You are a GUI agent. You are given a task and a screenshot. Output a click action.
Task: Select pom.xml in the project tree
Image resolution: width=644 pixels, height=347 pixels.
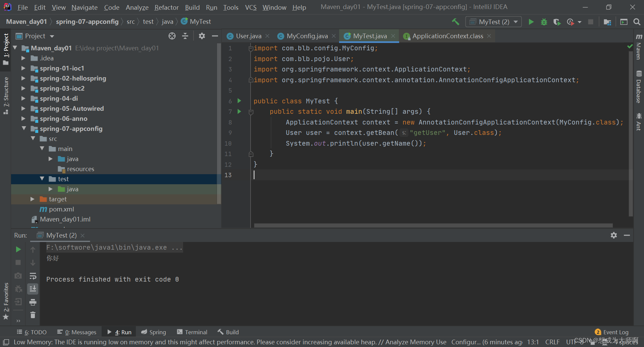click(x=61, y=209)
